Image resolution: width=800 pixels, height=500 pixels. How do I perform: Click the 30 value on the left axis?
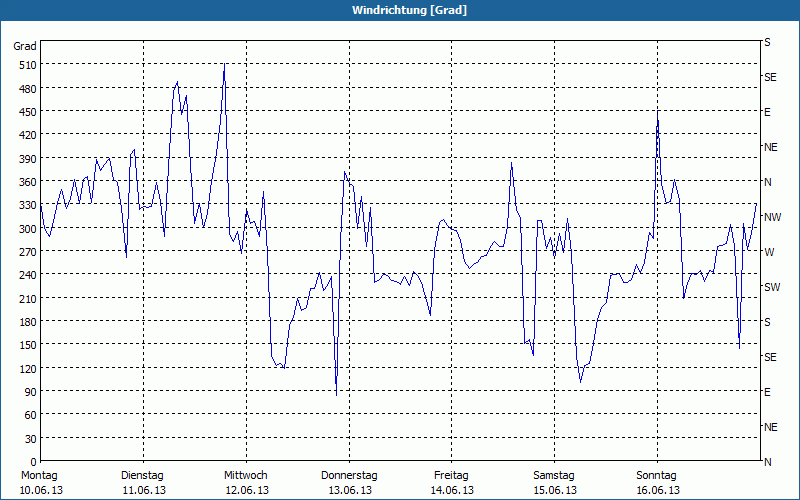pyautogui.click(x=31, y=439)
